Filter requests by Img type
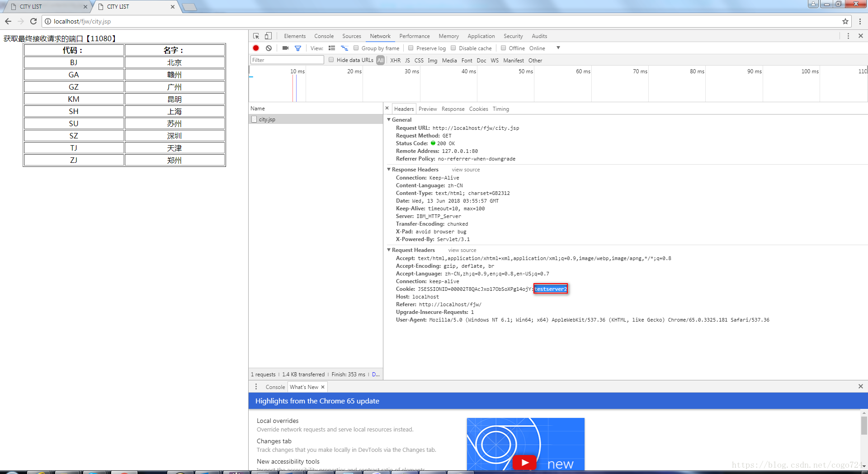868x474 pixels. point(433,60)
